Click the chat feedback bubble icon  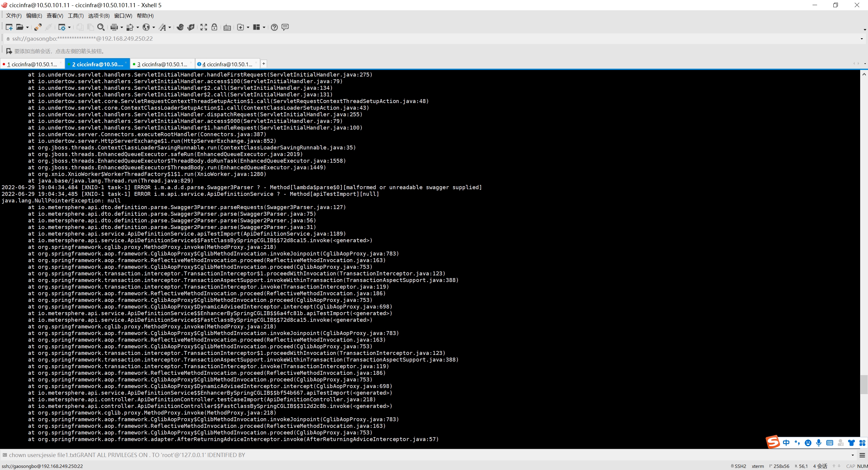pyautogui.click(x=285, y=27)
